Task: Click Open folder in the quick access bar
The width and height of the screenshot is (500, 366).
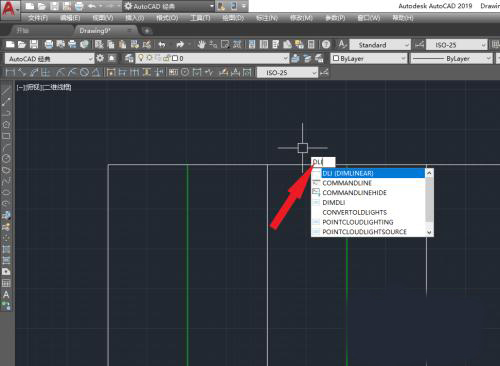Action: (42, 6)
